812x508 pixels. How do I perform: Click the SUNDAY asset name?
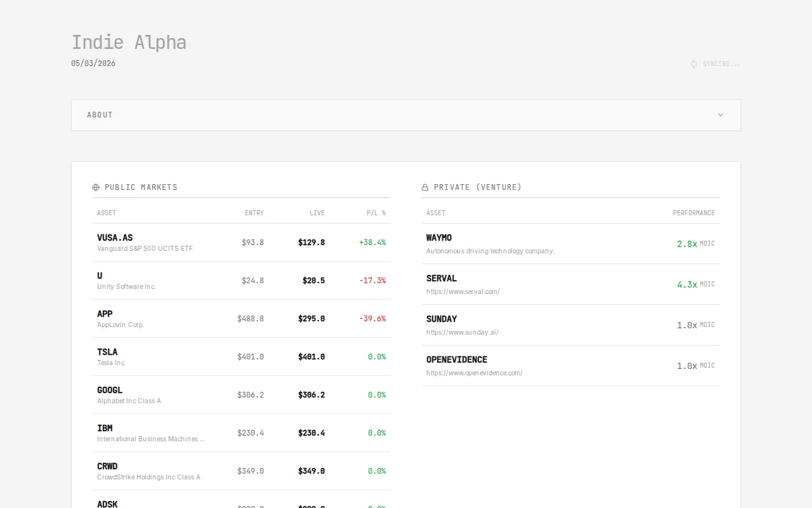[x=442, y=319]
